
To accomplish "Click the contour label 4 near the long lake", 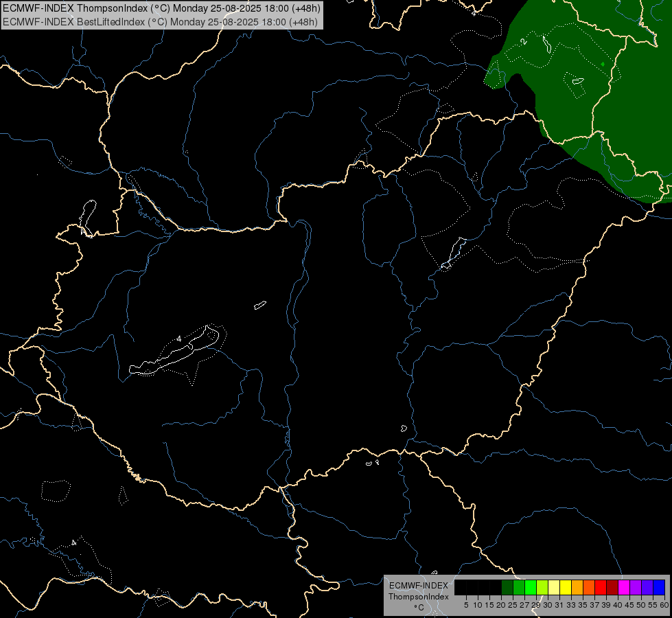I will (x=179, y=339).
